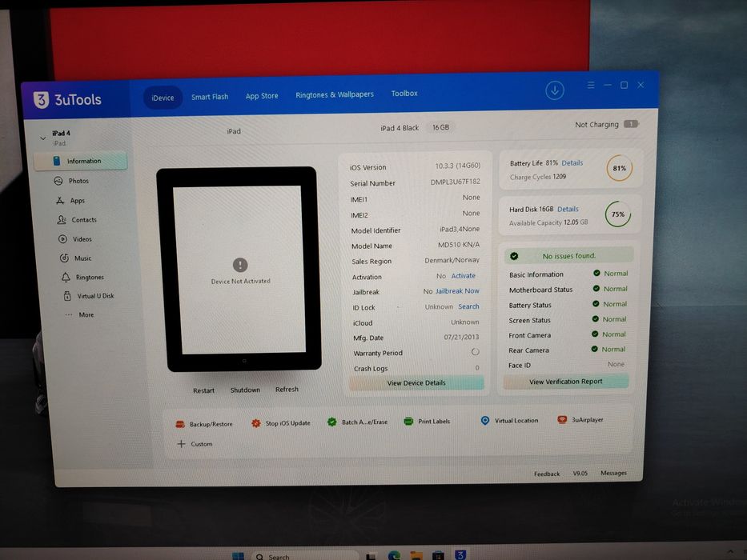The image size is (747, 560).
Task: Open Contacts in the sidebar
Action: (77, 219)
